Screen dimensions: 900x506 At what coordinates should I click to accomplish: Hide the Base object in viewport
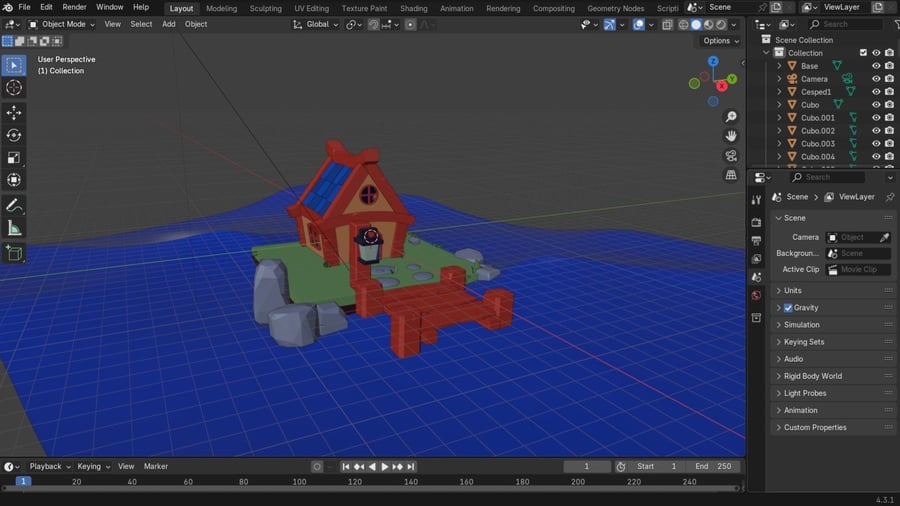(x=876, y=66)
